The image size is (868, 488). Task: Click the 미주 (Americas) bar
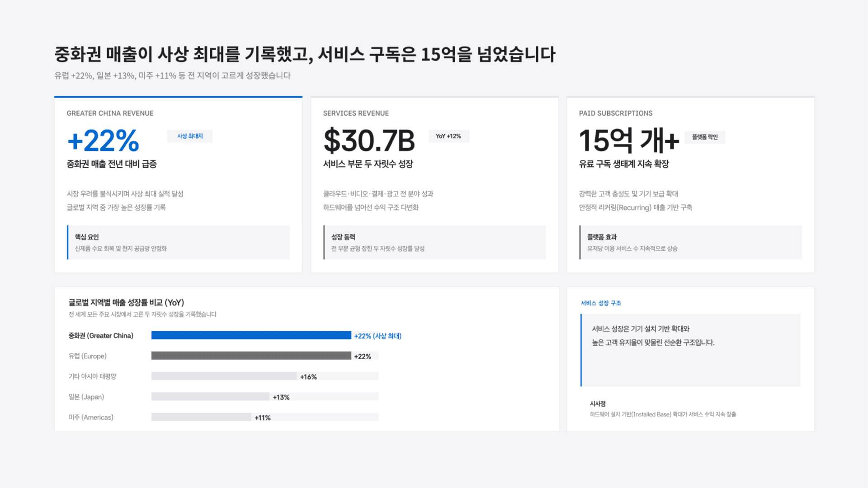pyautogui.click(x=201, y=417)
